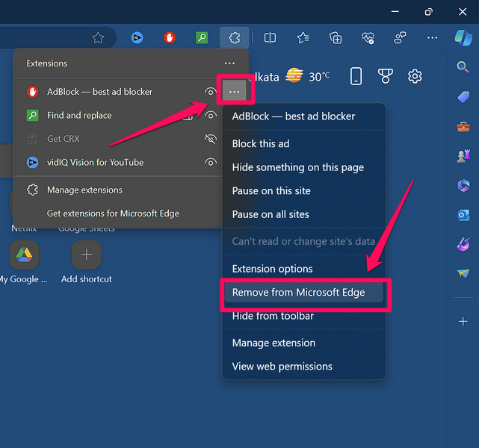Open Outlook from the sidebar
Screen dimensions: 479x448
click(463, 214)
